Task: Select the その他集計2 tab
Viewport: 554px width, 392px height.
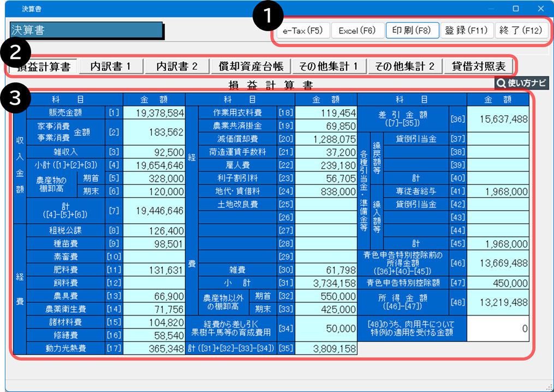Action: pyautogui.click(x=404, y=67)
